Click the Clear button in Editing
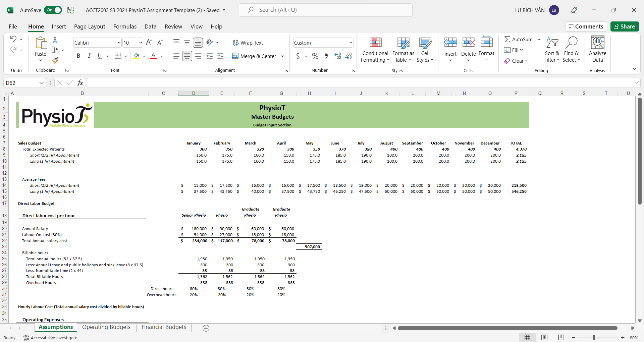Screen dimensions: 644x342 (516, 61)
